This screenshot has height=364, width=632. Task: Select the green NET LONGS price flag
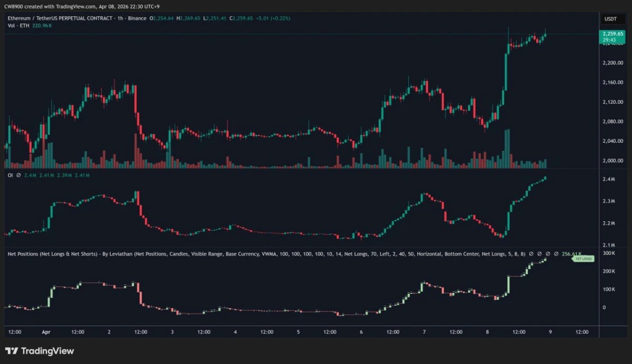[x=582, y=259]
